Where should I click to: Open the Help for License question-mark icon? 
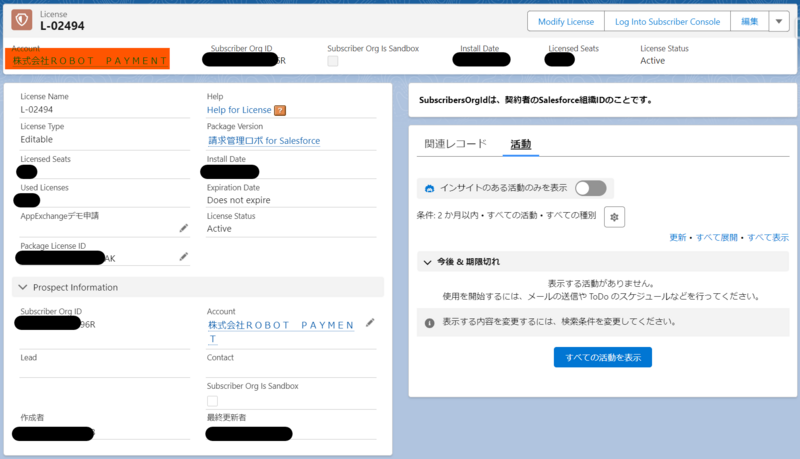(280, 110)
